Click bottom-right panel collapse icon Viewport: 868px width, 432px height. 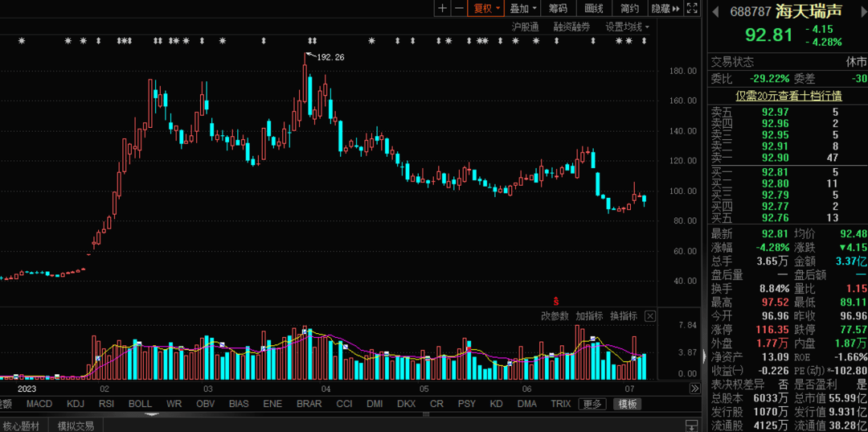[690, 425]
